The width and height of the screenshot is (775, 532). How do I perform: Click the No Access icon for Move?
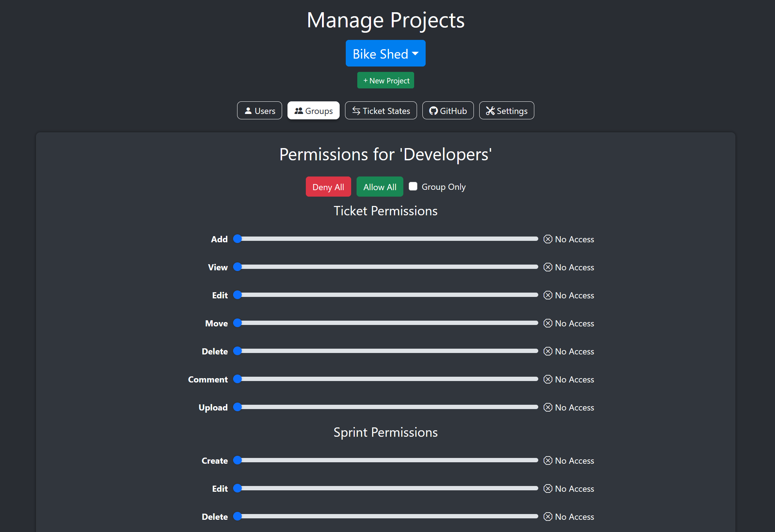[548, 323]
